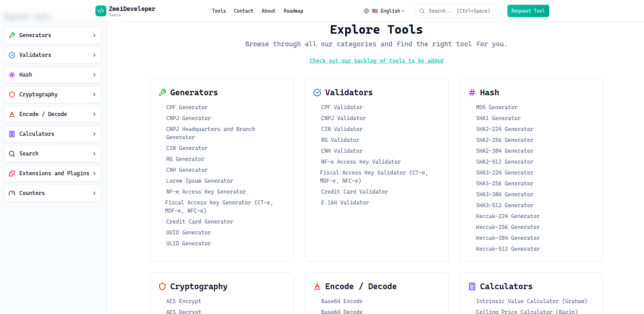The height and width of the screenshot is (314, 644).
Task: Expand the Counters sidebar chevron
Action: (94, 193)
